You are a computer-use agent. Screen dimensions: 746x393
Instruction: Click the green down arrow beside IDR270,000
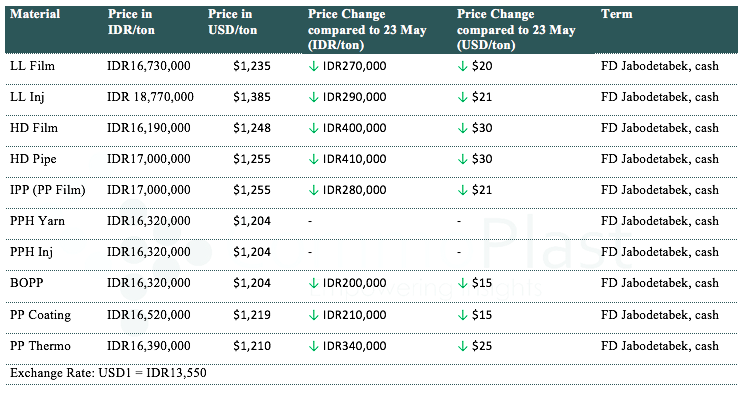click(x=313, y=66)
